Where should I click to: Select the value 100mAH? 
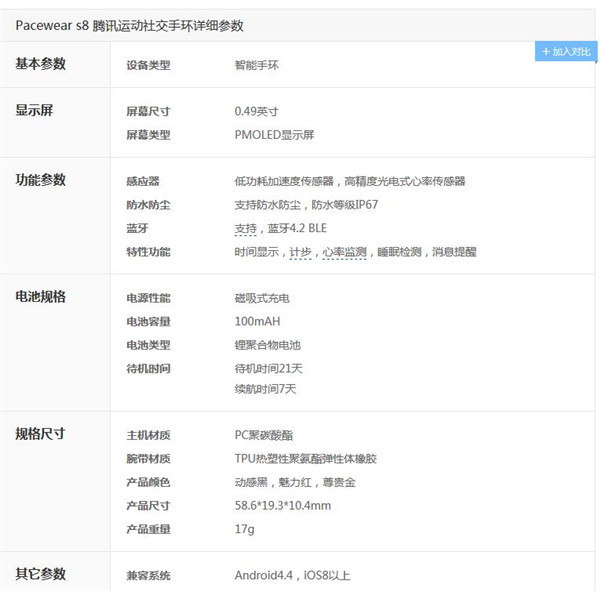258,322
